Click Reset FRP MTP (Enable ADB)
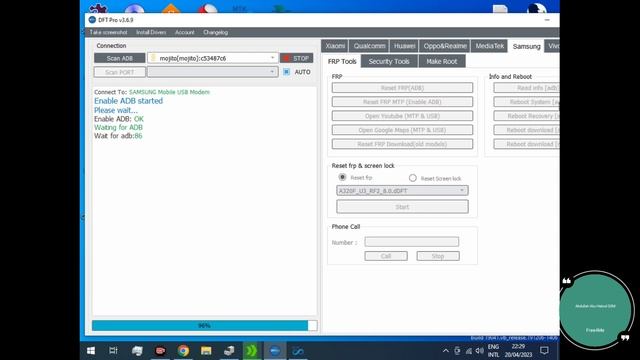 (402, 102)
